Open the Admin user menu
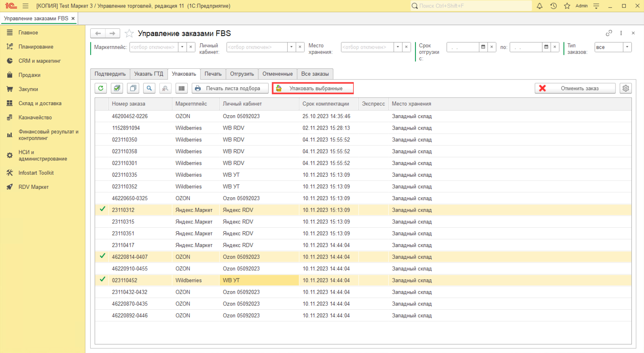Image resolution: width=644 pixels, height=353 pixels. pos(581,6)
